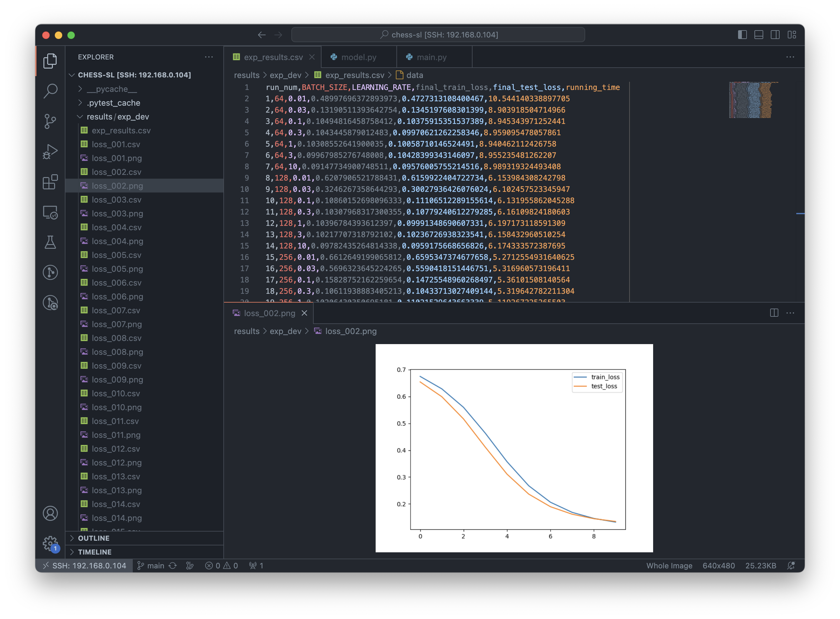Toggle primary sidebar visibility button

tap(743, 35)
